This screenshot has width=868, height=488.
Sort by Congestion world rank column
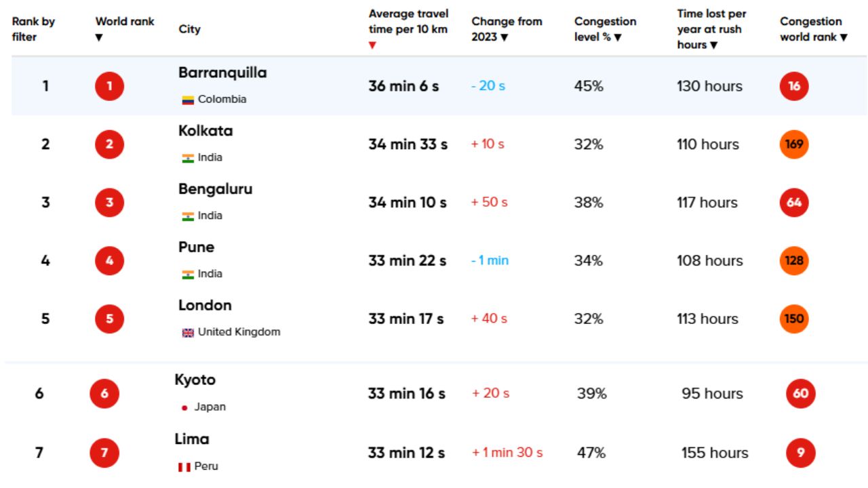843,38
